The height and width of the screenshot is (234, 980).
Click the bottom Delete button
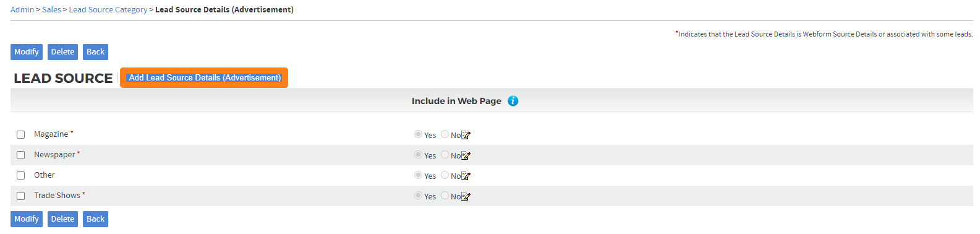click(62, 219)
